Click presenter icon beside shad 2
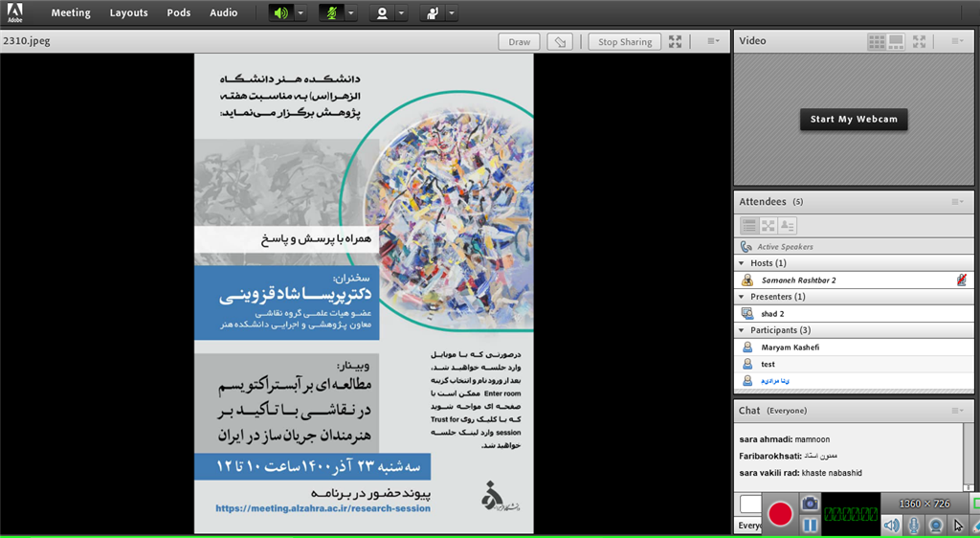The height and width of the screenshot is (538, 980). click(746, 314)
